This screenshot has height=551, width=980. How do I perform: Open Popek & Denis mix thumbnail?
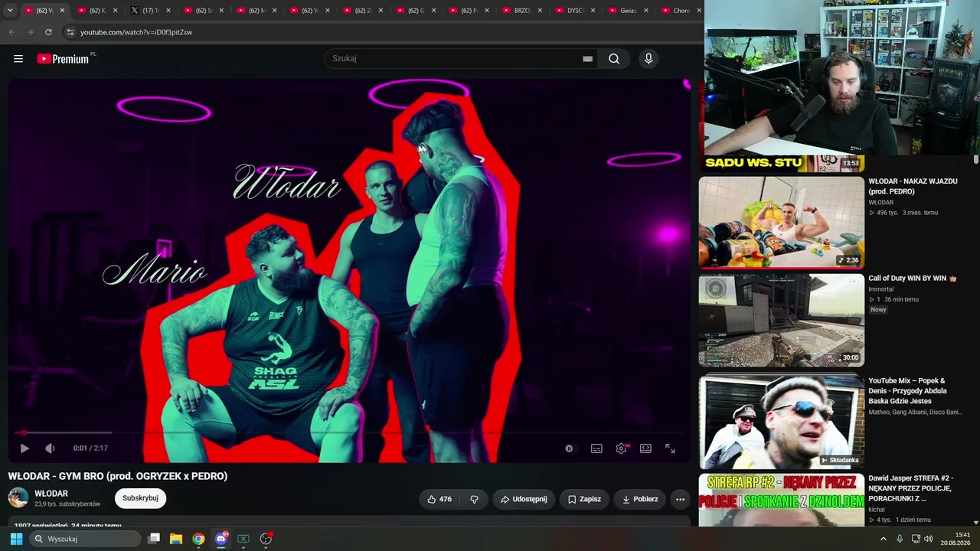click(x=781, y=421)
